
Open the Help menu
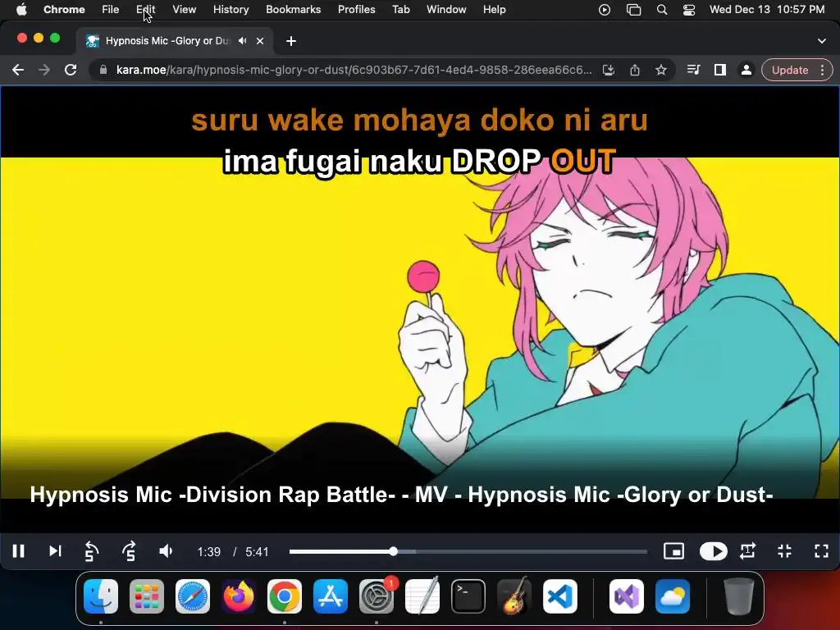[x=494, y=10]
